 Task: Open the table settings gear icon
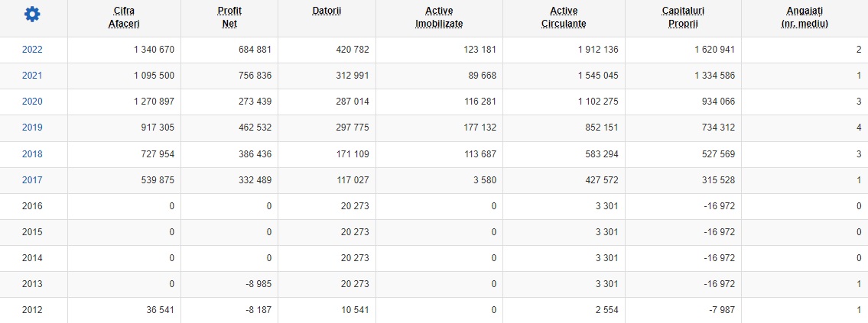33,15
